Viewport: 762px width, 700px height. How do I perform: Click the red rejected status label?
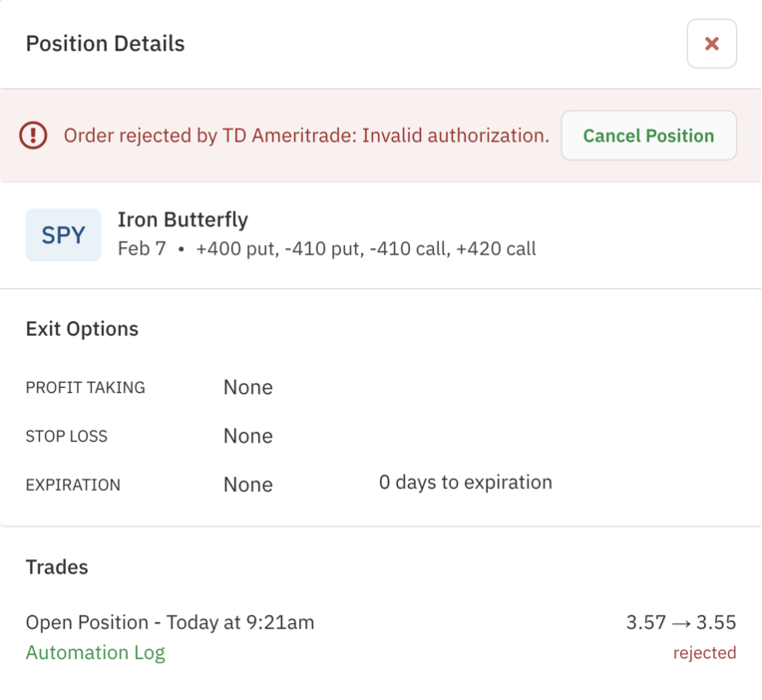(704, 653)
